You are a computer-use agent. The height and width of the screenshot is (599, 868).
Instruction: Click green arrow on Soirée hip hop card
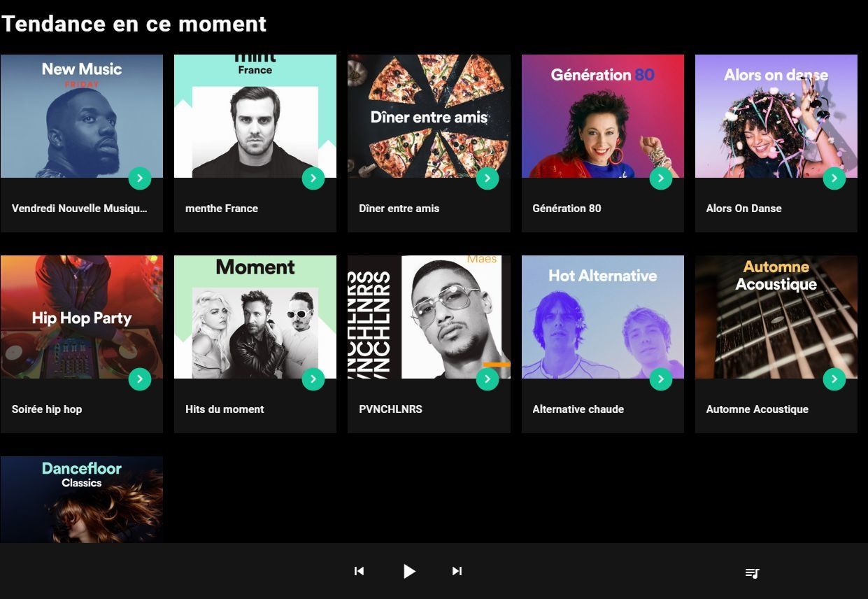(x=140, y=379)
